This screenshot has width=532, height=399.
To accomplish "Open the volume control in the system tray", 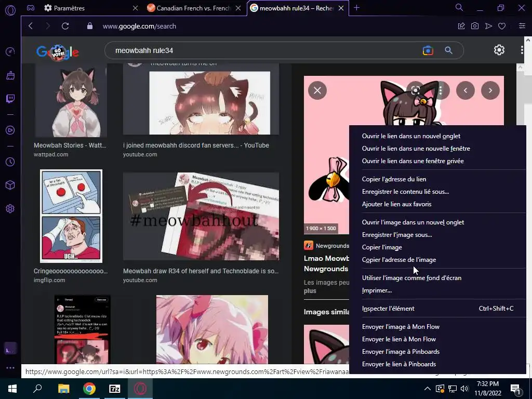I will [x=464, y=389].
